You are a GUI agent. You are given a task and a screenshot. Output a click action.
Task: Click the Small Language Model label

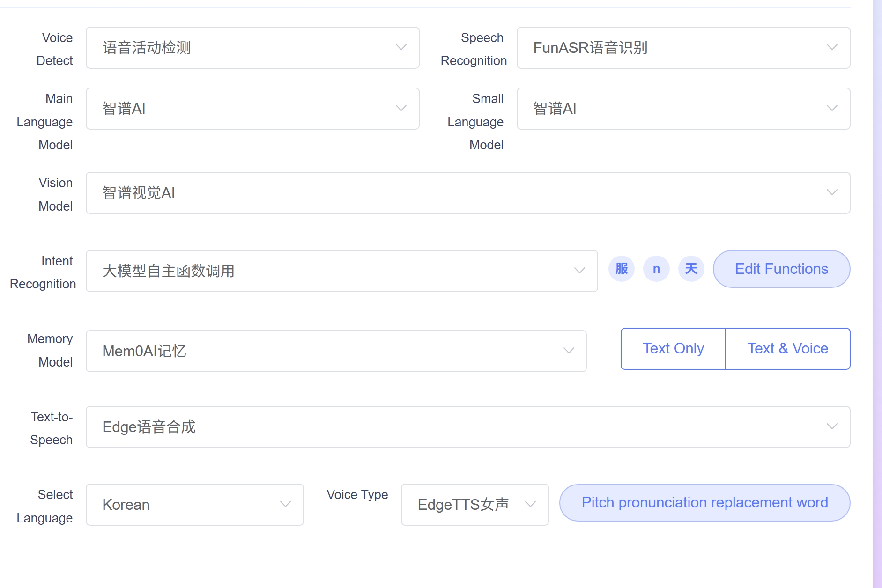[x=475, y=122]
